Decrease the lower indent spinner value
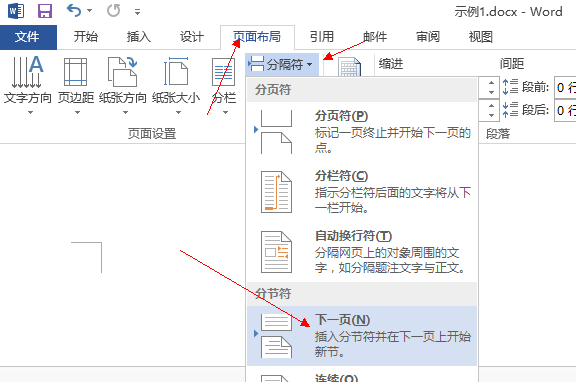Screen dimensions: 576x382 [492, 115]
